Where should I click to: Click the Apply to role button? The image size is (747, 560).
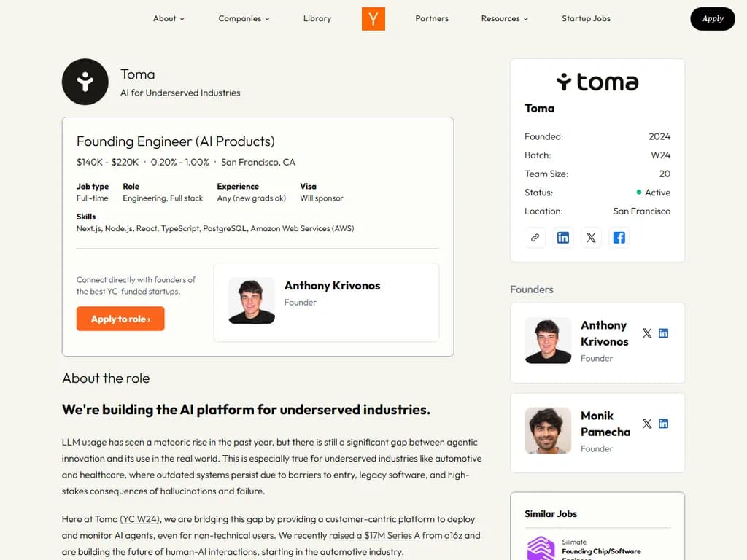tap(120, 319)
